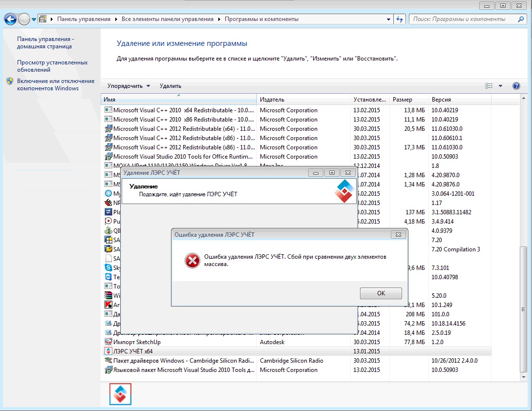Select 'Microsoft Visual C++ 2010 x86 Redistributable' row name
The height and width of the screenshot is (411, 532).
tap(184, 120)
